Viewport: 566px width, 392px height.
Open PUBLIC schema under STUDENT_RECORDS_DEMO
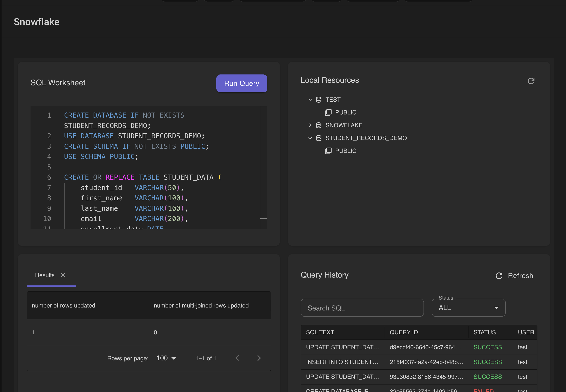[346, 151]
